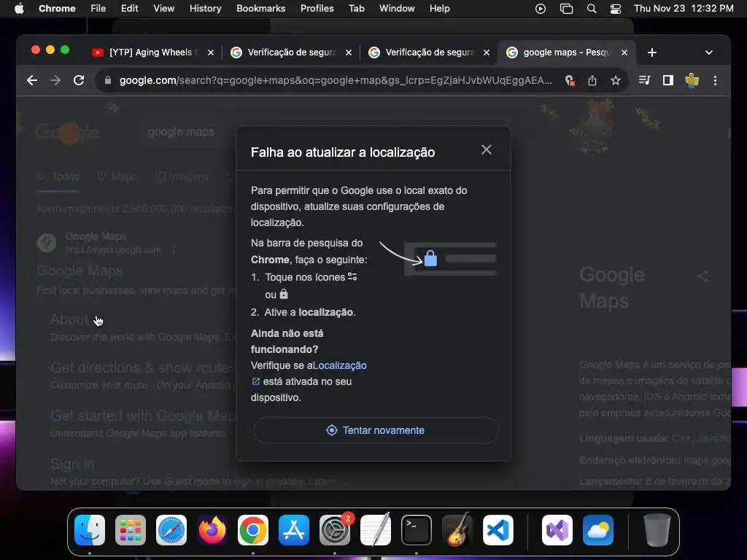
Task: Click the profile avatar in Chrome toolbar
Action: coord(692,80)
